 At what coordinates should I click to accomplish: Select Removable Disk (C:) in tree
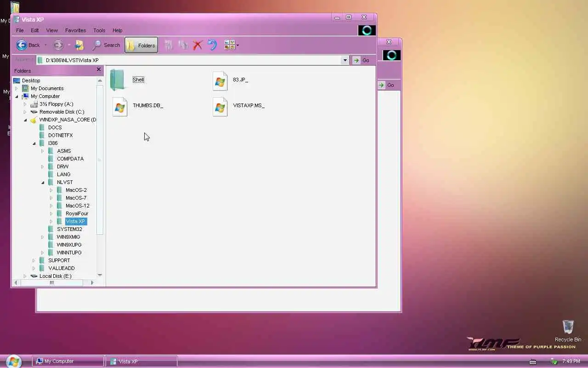click(62, 112)
